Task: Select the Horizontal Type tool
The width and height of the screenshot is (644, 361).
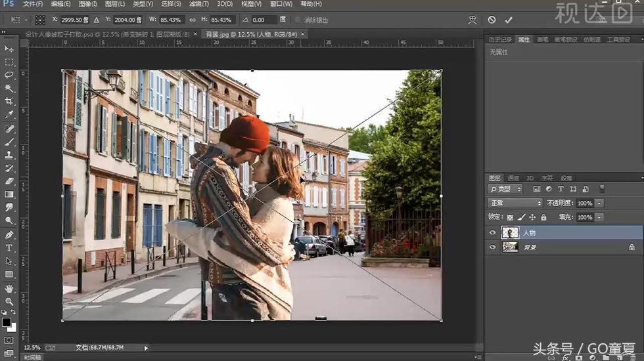Action: point(9,248)
